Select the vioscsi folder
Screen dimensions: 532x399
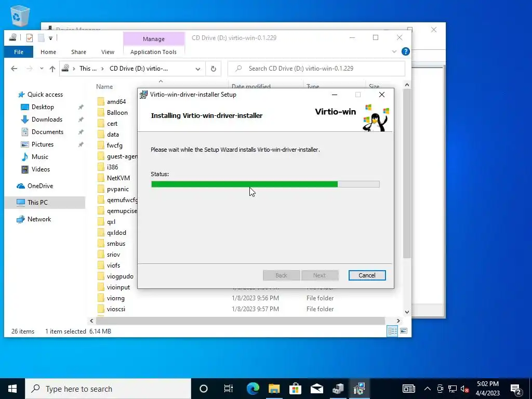(116, 309)
